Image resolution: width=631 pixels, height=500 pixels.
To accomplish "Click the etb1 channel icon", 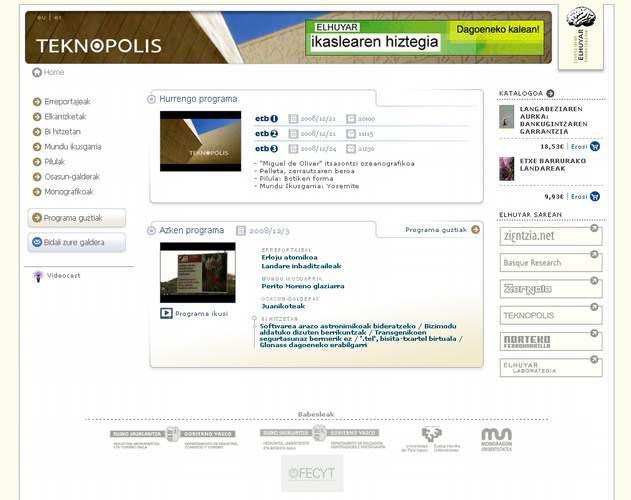I will point(266,119).
